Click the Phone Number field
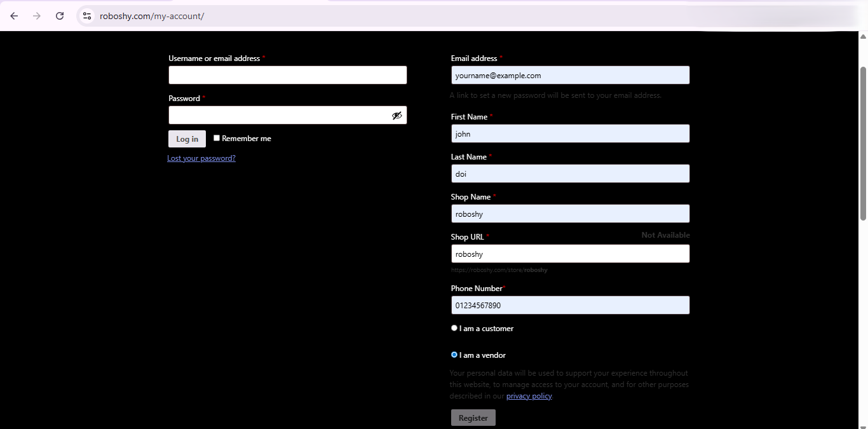 click(570, 305)
